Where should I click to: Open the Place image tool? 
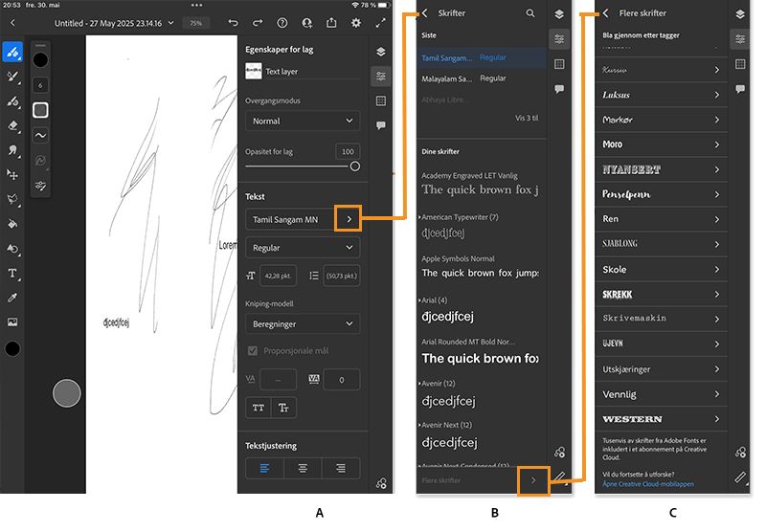[12, 322]
